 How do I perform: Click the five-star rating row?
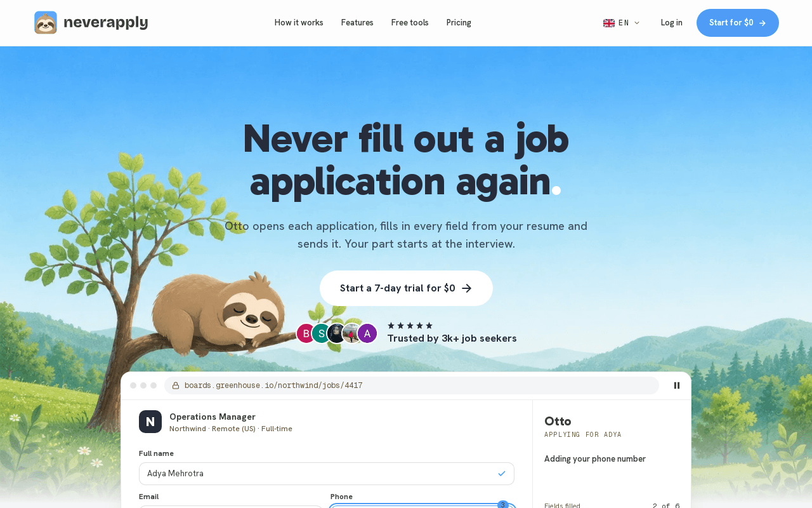click(410, 326)
